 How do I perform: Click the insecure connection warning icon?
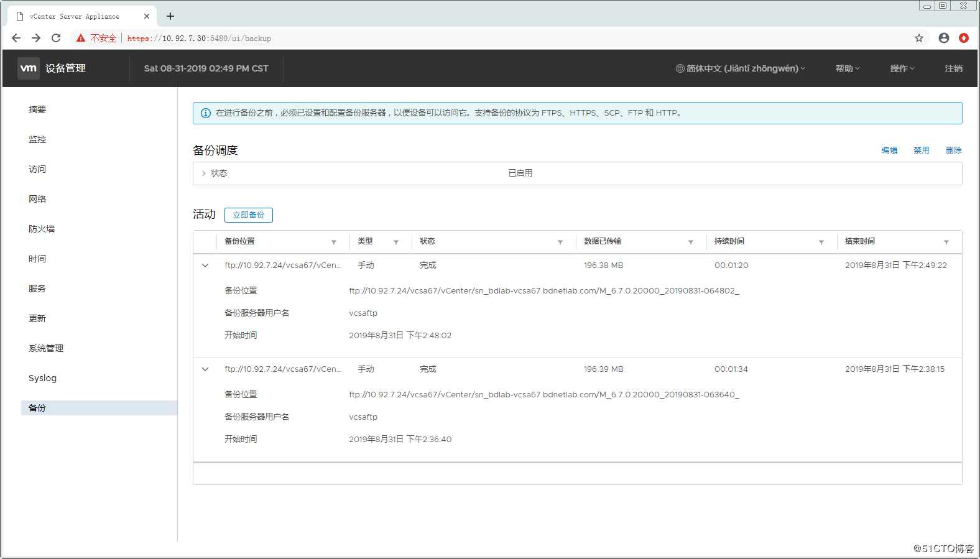pos(81,38)
